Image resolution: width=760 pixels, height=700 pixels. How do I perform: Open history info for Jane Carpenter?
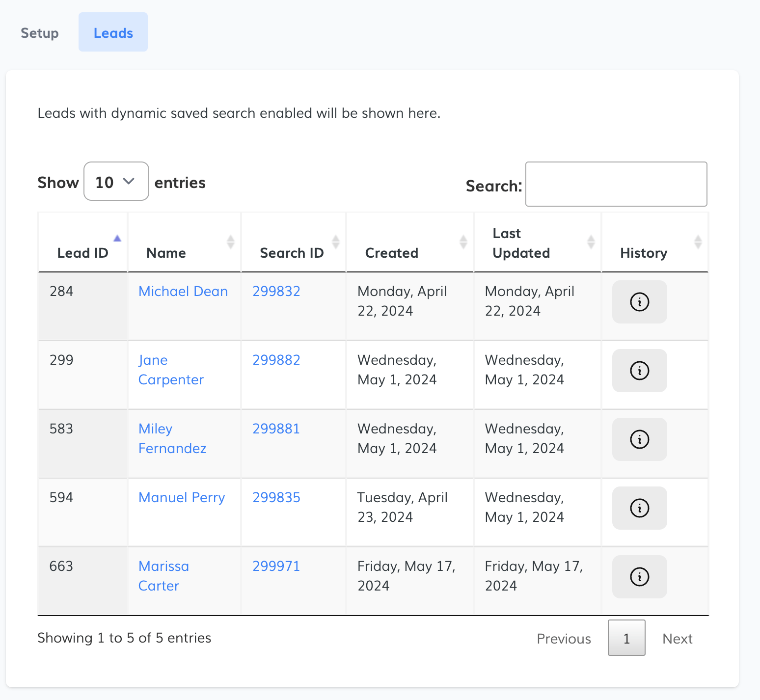639,371
